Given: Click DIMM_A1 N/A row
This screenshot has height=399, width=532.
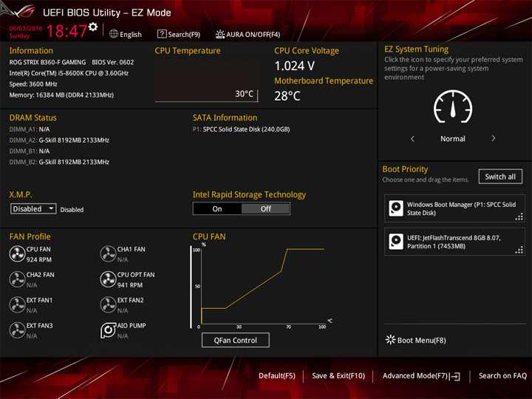Looking at the screenshot, I should click(x=29, y=129).
